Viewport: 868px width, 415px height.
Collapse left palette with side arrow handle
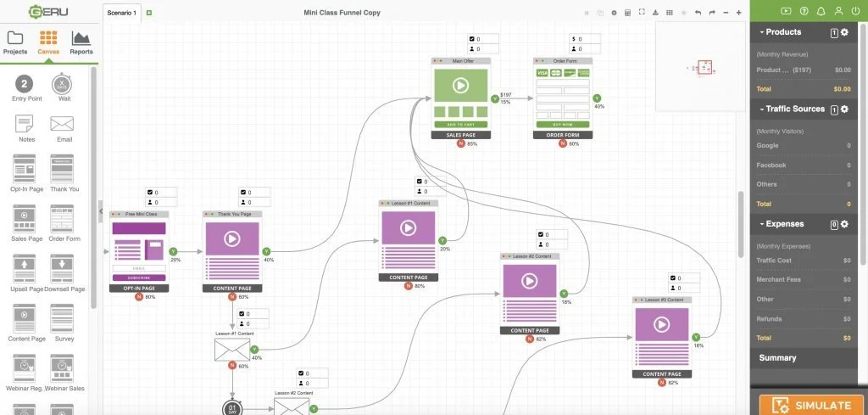pos(101,211)
